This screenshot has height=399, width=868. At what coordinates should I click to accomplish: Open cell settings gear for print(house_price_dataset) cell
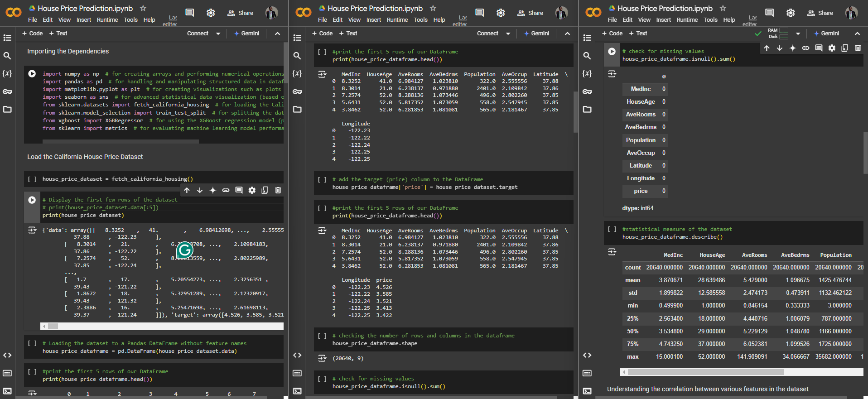252,190
